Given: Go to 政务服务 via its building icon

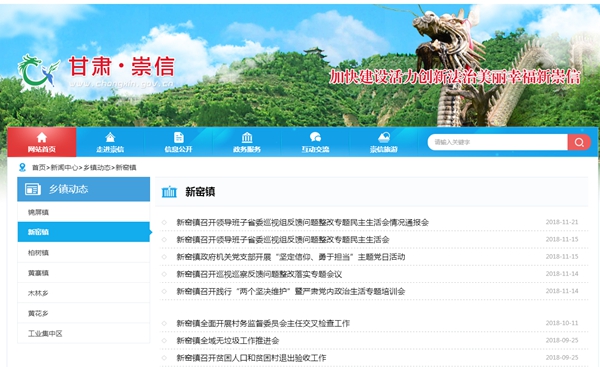Looking at the screenshot, I should (x=247, y=137).
